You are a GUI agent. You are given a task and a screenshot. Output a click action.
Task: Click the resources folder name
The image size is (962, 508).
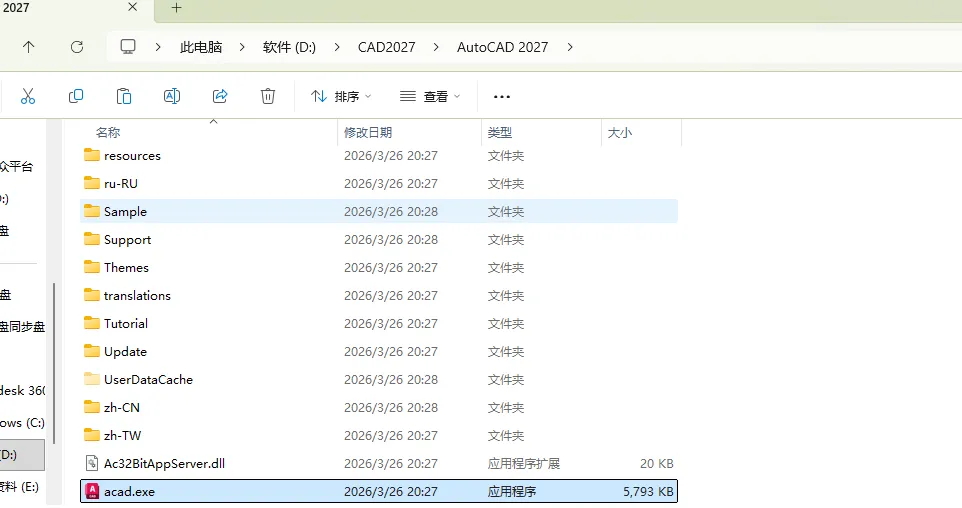click(x=132, y=156)
